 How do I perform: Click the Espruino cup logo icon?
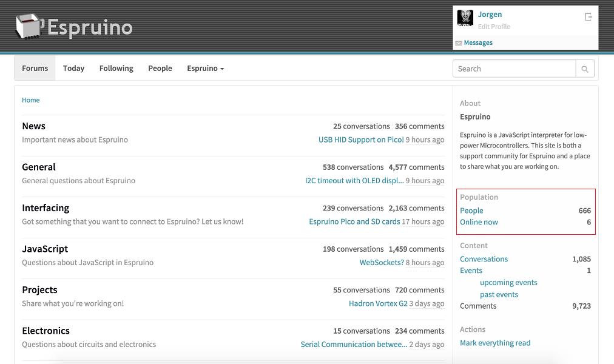pos(29,26)
